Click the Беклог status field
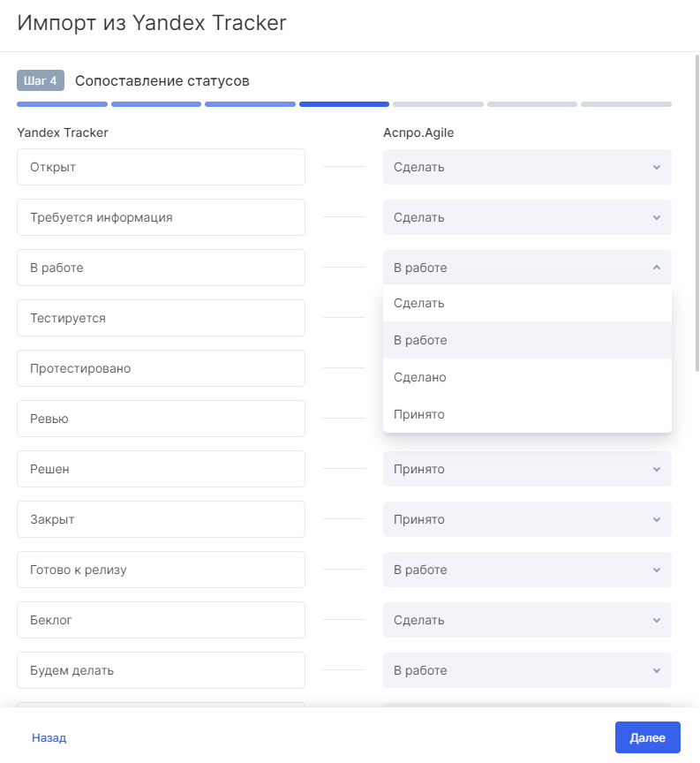Image resolution: width=700 pixels, height=763 pixels. (x=161, y=620)
